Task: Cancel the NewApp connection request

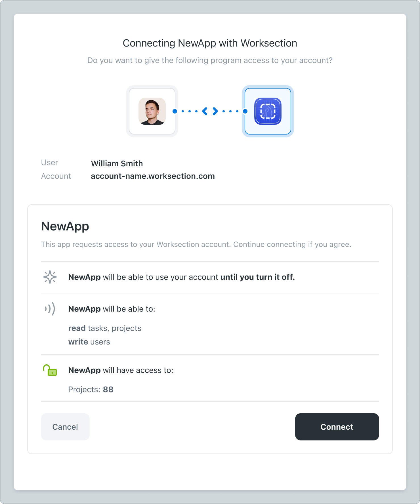Action: click(x=65, y=427)
